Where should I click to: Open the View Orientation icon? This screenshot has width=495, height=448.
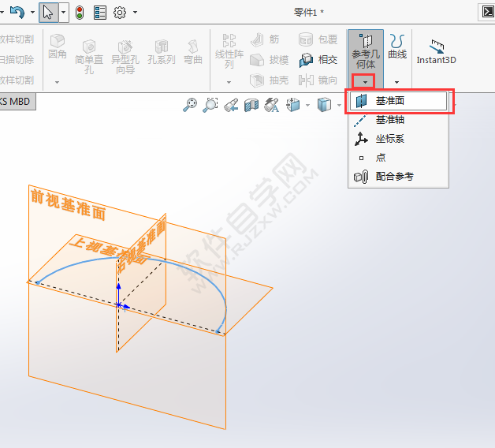(x=293, y=105)
